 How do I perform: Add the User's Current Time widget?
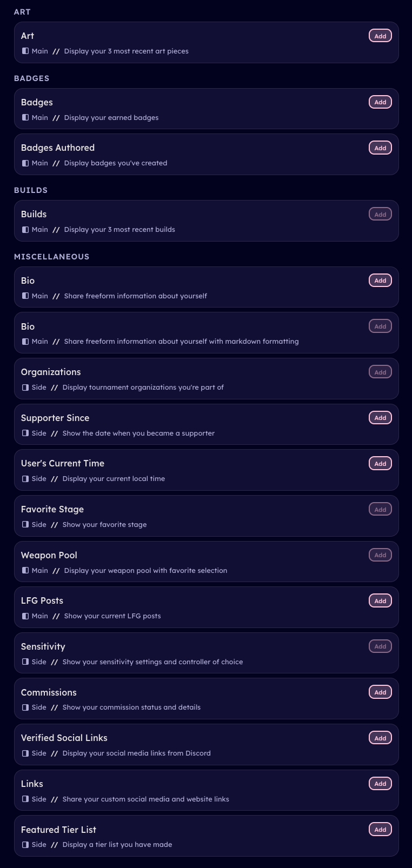[x=380, y=464]
